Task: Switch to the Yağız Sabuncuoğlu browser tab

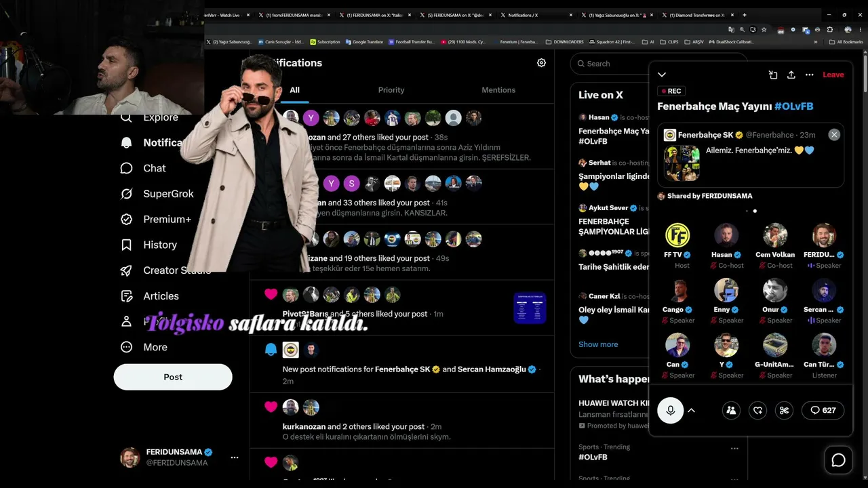Action: pos(616,15)
